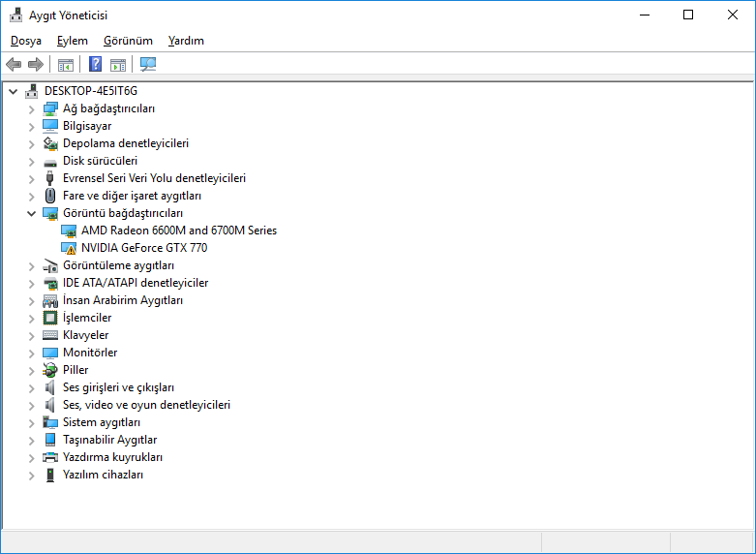Expand the Yazılım cihazları chevron

pyautogui.click(x=31, y=476)
